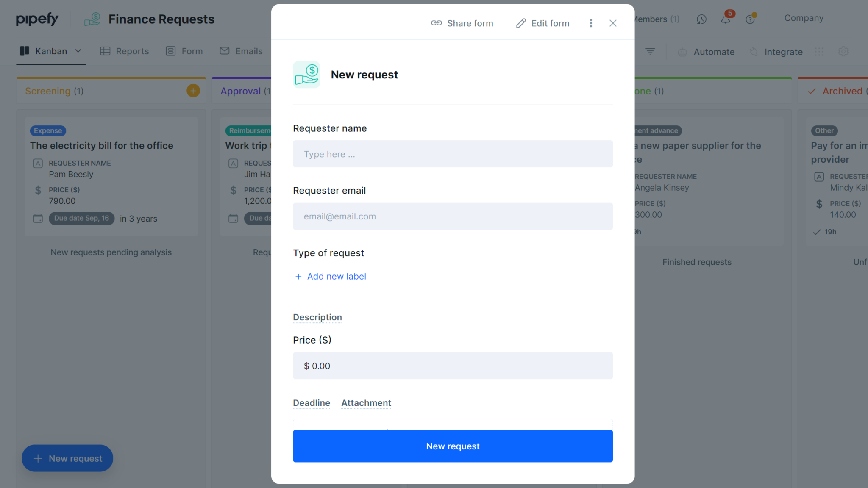Open the Kanban view dropdown
868x488 pixels.
(x=78, y=51)
